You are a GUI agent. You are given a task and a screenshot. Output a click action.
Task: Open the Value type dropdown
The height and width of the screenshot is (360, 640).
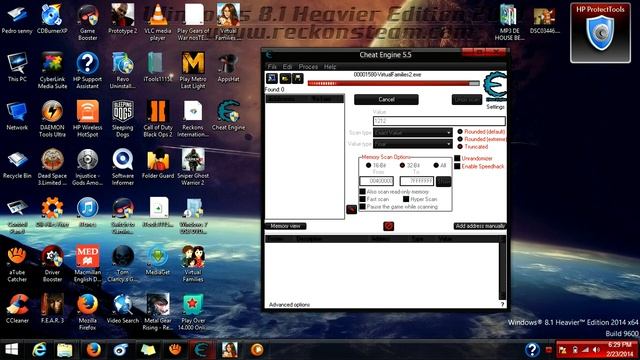(413, 144)
